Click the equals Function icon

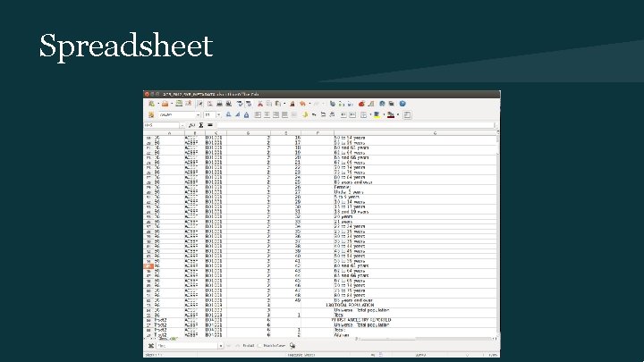click(210, 125)
